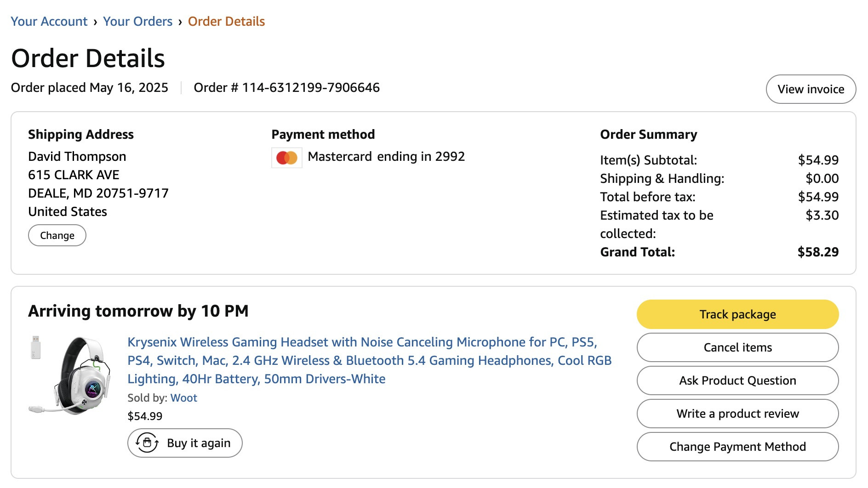868x488 pixels.
Task: Choose Write a product review
Action: click(x=737, y=414)
